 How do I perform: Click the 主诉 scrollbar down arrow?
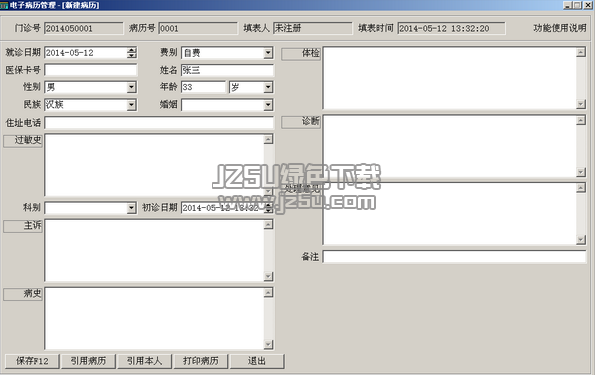[x=268, y=276]
